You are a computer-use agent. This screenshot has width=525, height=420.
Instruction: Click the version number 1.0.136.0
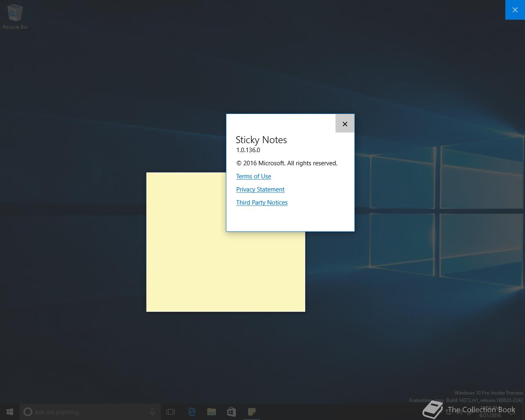click(x=248, y=150)
